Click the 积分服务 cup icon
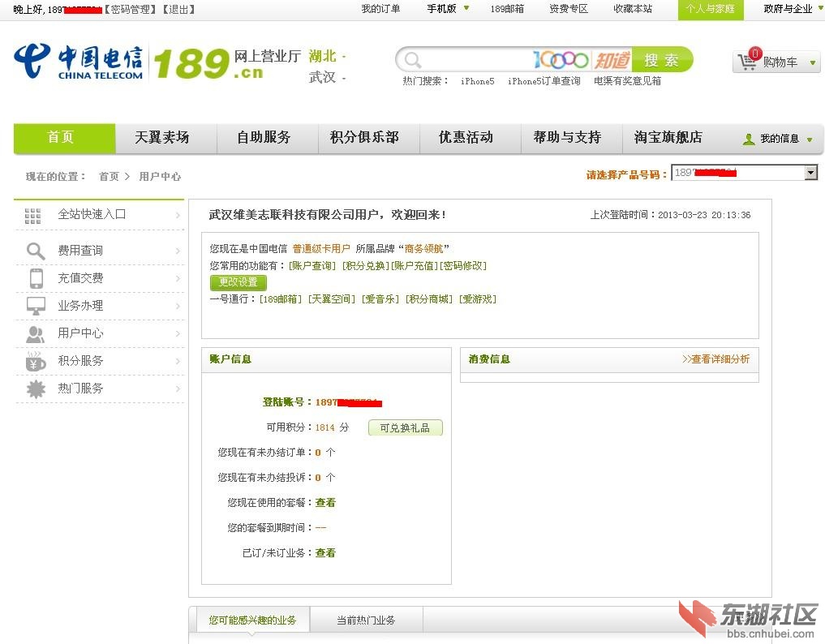The image size is (825, 644). point(35,361)
